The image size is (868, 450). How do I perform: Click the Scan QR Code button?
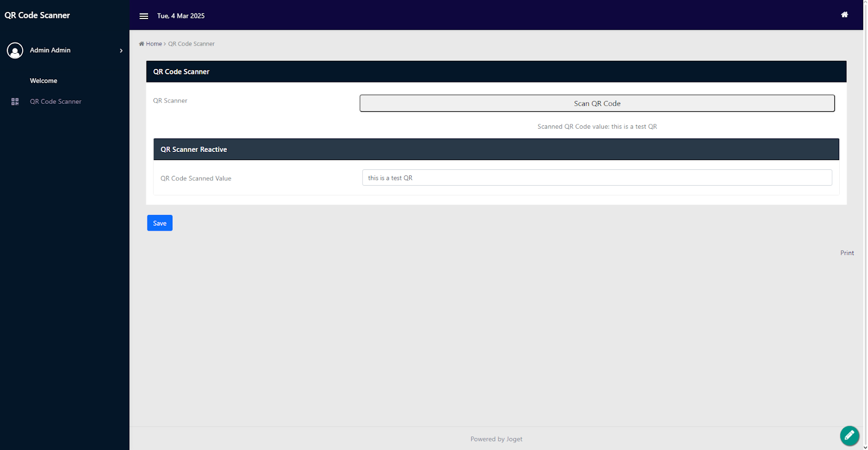pos(597,103)
